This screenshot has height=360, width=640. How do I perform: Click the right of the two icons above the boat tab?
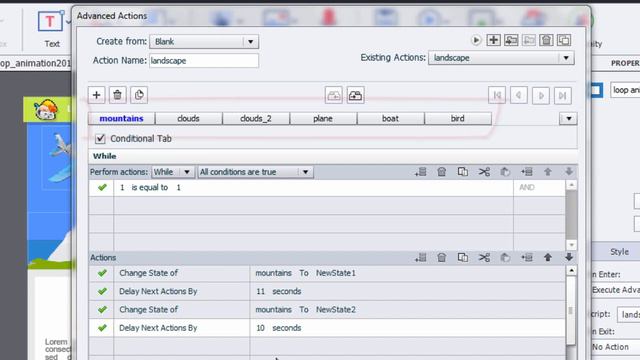(356, 96)
